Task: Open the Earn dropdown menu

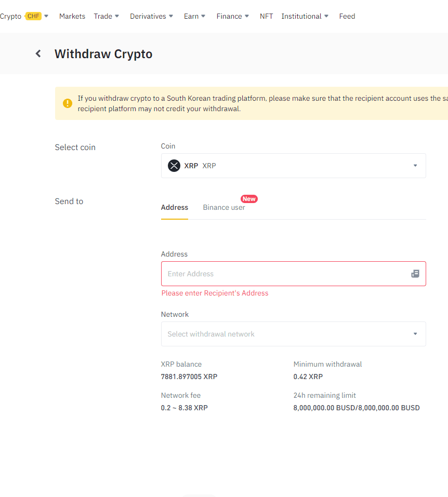Action: click(x=195, y=16)
